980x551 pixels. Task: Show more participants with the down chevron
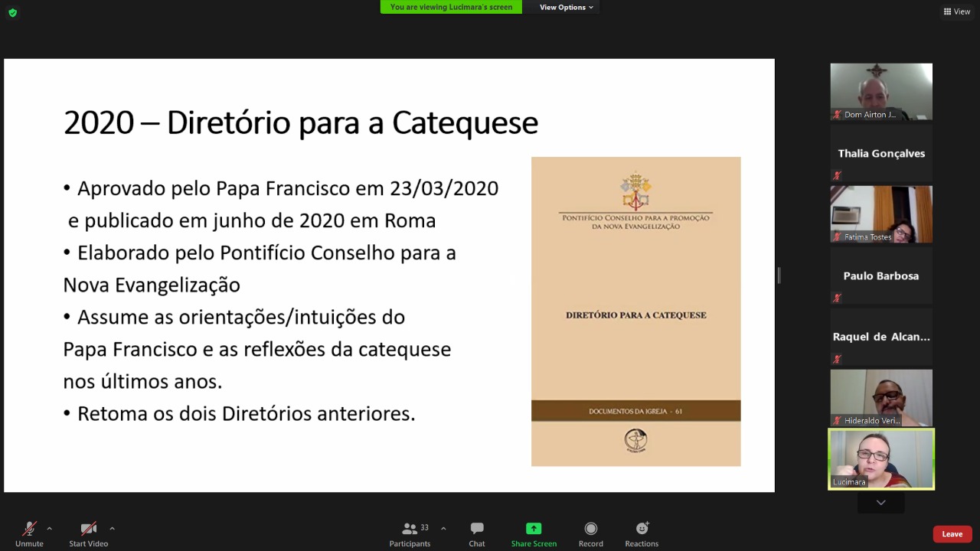coord(881,503)
